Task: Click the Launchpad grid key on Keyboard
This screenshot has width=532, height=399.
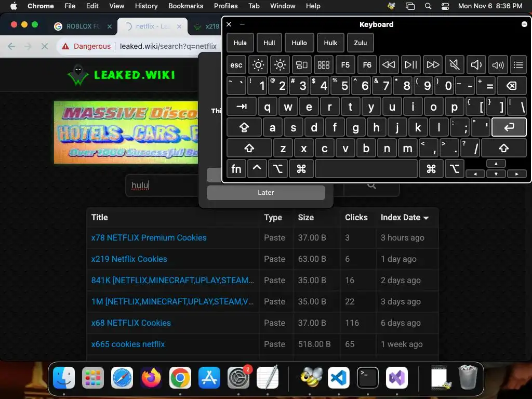Action: coord(323,64)
